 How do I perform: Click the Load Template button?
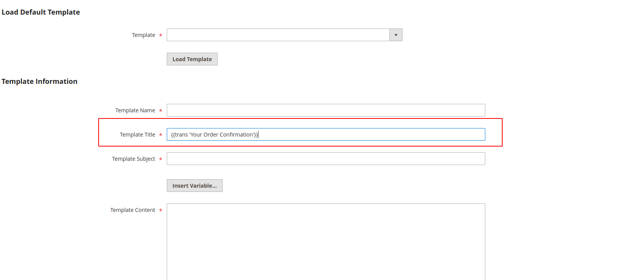(x=192, y=59)
